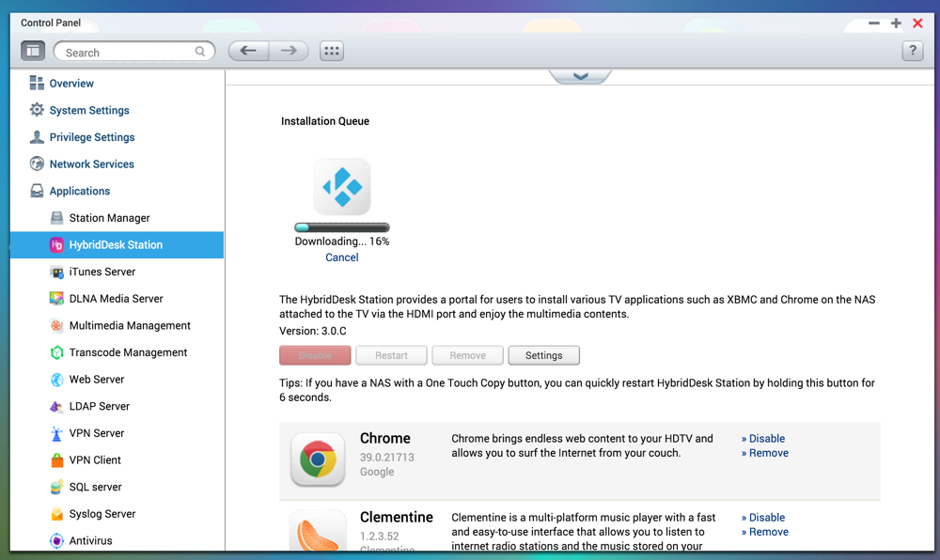Focus the Search input field
940x560 pixels.
coord(134,52)
